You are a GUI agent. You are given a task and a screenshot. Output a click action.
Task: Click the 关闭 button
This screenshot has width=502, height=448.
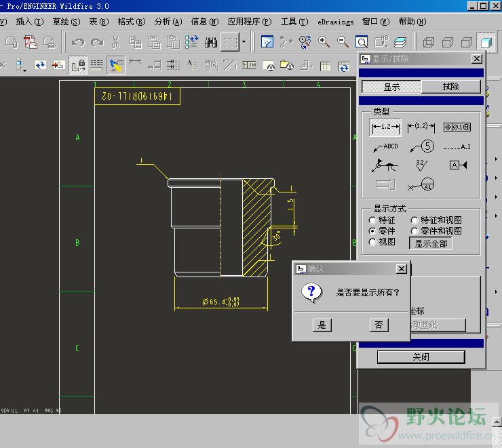pyautogui.click(x=421, y=357)
